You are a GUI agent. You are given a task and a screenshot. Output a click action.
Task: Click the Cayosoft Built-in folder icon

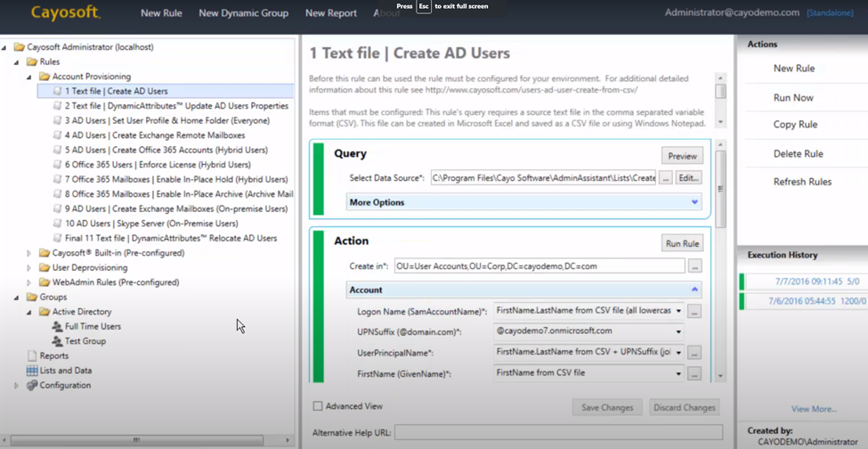45,253
